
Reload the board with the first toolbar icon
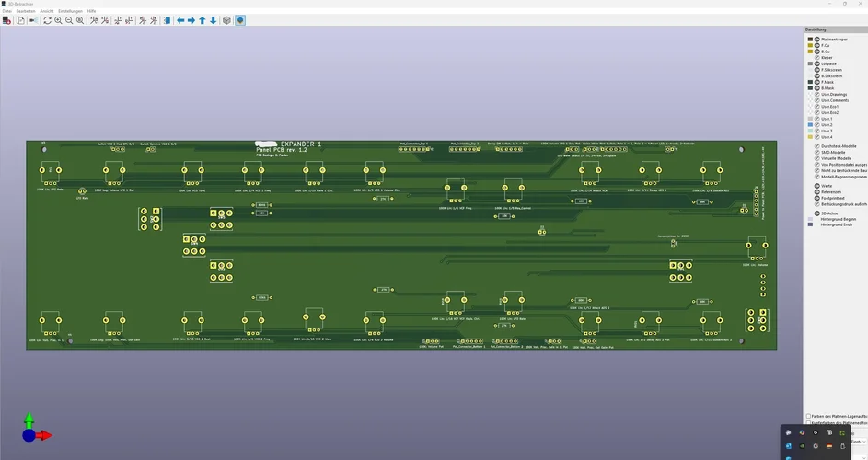click(6, 20)
